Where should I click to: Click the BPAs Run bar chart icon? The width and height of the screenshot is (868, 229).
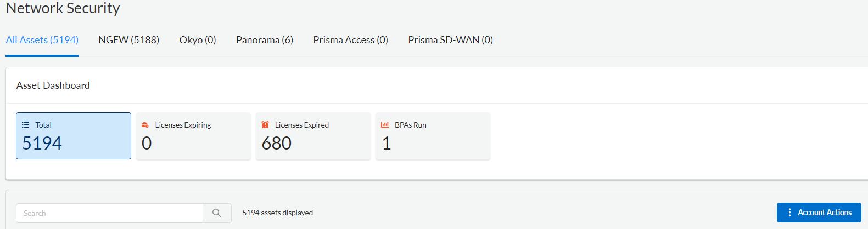coord(385,125)
